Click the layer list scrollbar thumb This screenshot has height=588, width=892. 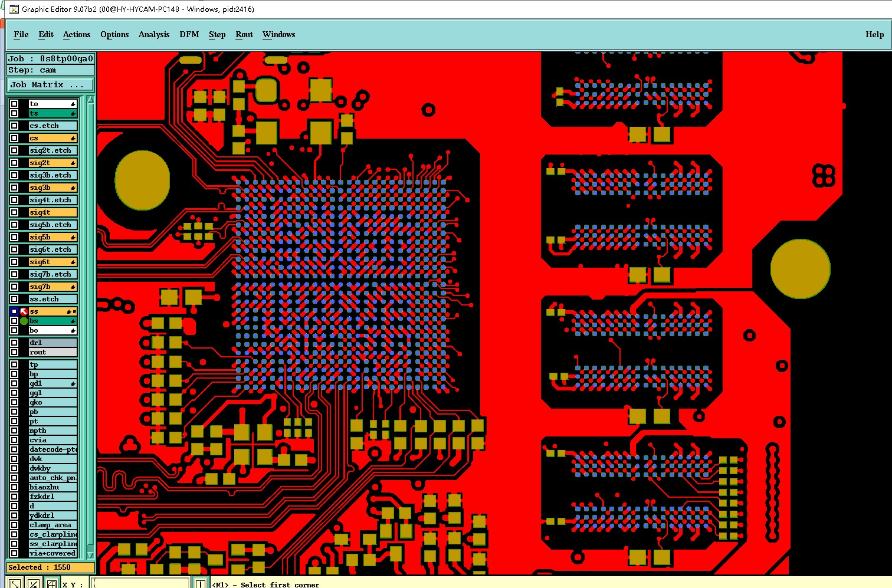(x=90, y=324)
